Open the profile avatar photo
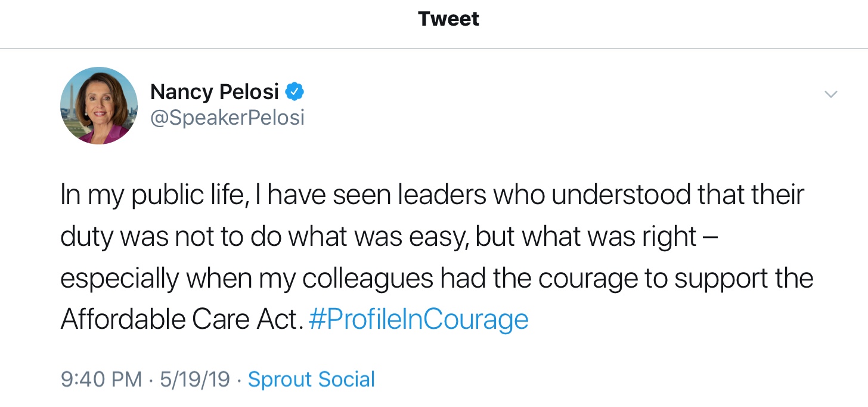Viewport: 868px width, 407px height. pos(99,106)
